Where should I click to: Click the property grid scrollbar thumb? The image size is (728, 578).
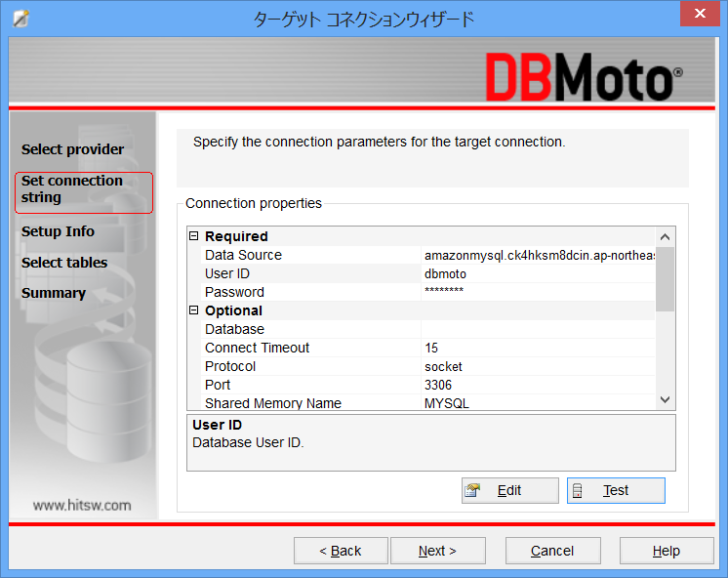(x=665, y=279)
